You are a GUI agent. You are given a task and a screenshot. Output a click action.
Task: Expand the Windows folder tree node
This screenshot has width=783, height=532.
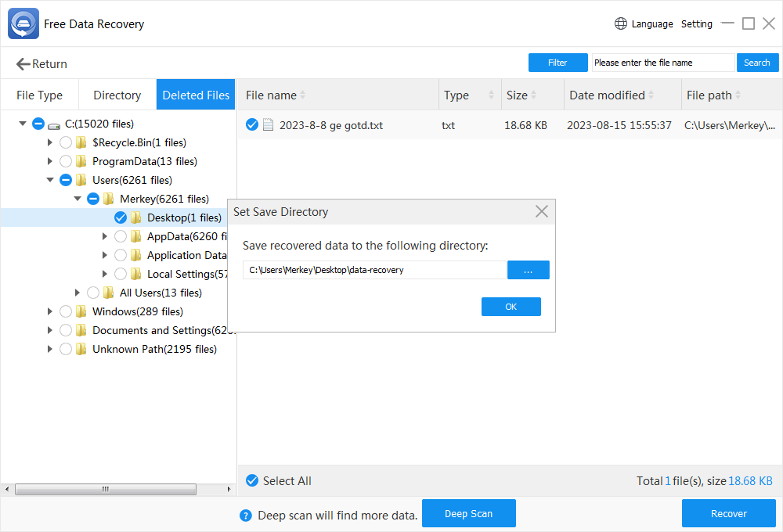tap(50, 311)
